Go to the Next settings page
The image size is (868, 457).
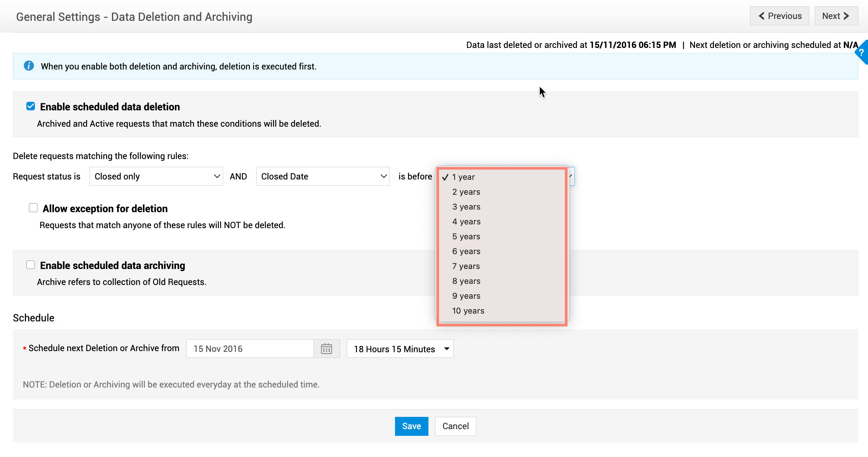[836, 16]
